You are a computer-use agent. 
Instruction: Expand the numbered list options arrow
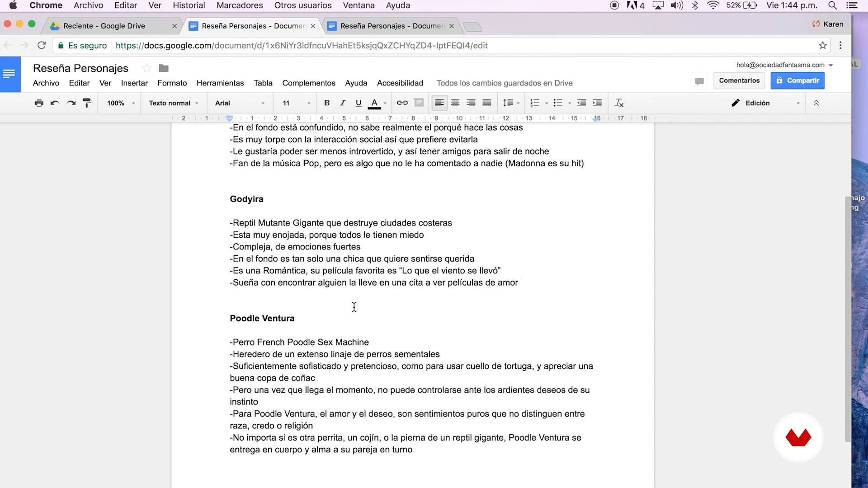pos(547,103)
